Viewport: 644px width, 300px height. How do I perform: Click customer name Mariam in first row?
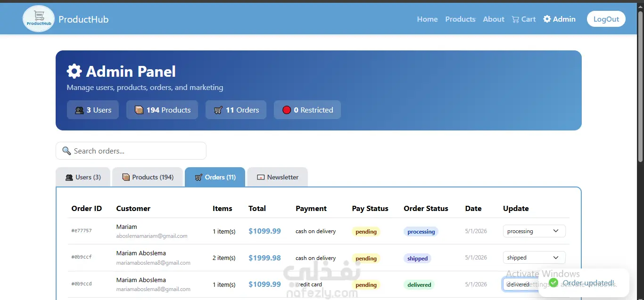pos(127,227)
